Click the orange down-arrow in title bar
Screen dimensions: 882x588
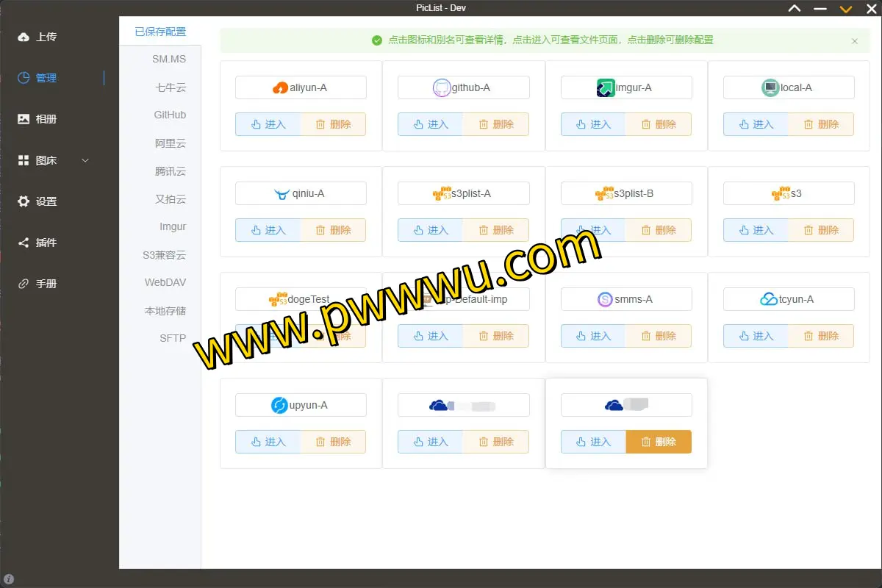846,9
